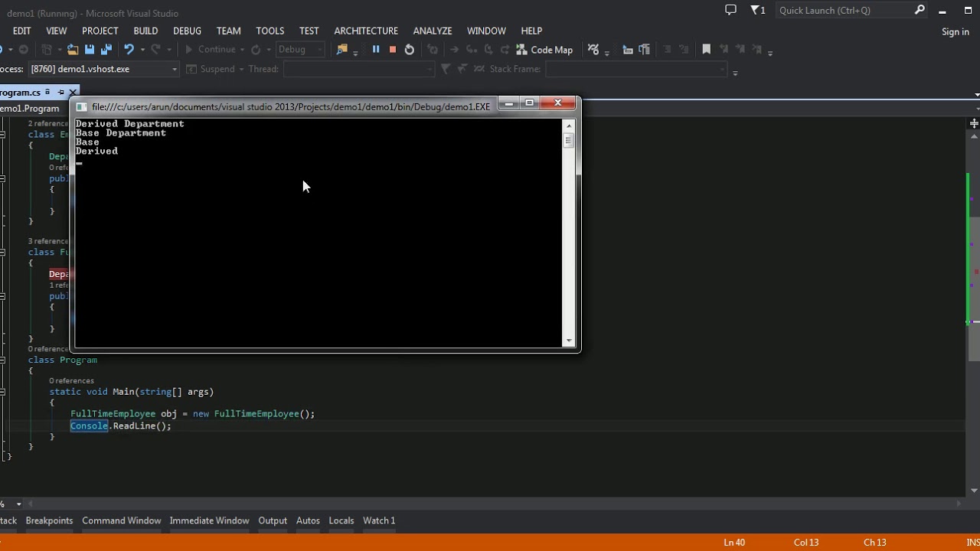Click the Stop Debugging red square icon
Viewport: 980px width, 551px height.
tap(393, 50)
